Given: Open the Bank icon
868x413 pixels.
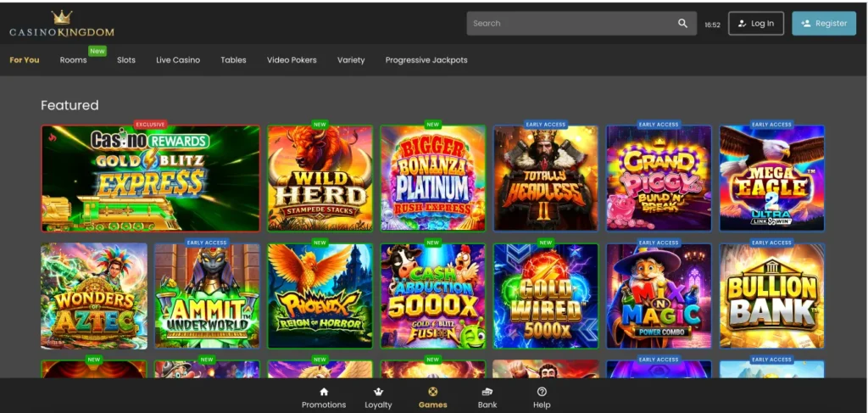Looking at the screenshot, I should (x=487, y=392).
